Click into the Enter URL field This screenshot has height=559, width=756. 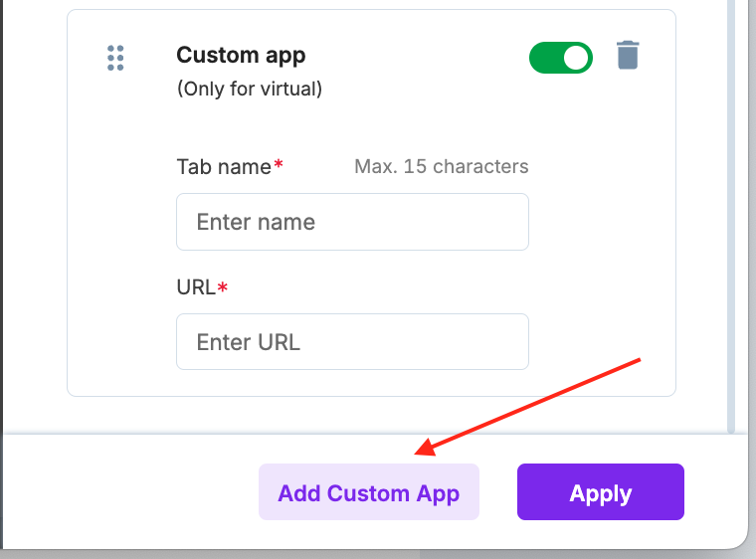point(352,342)
